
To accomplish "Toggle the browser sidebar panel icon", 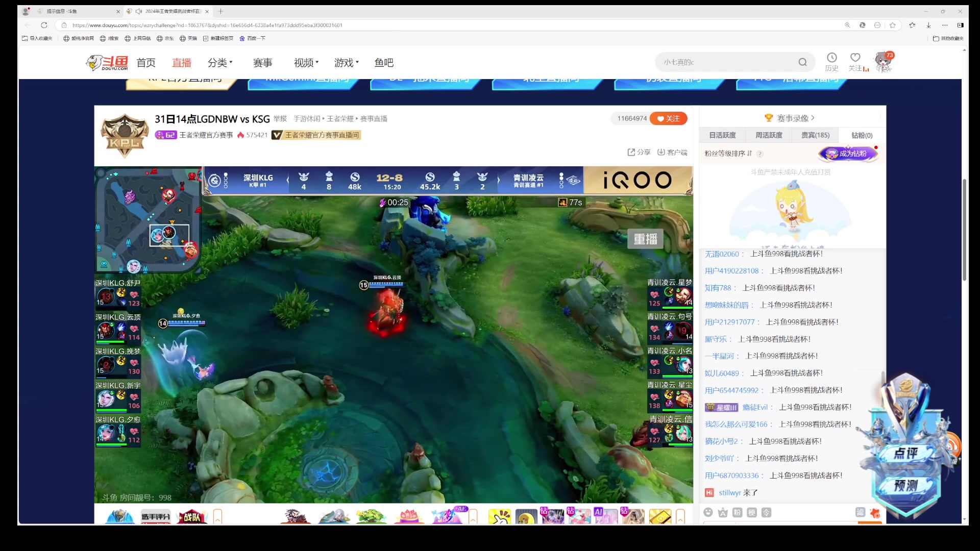I will 960,25.
